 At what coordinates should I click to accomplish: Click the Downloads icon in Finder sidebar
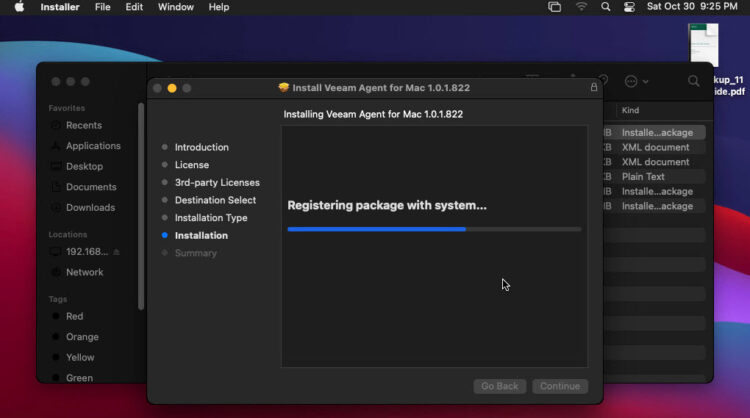(56, 208)
